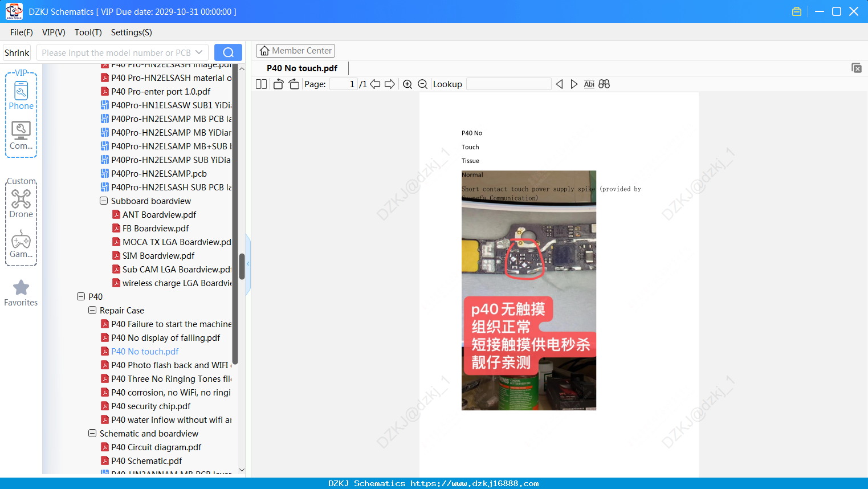Collapse the Repair Case folder

(x=92, y=310)
